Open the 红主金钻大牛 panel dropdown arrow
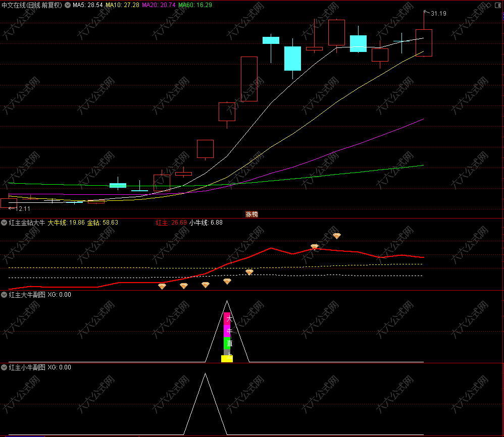Viewport: 504px width, 437px height. (5, 222)
